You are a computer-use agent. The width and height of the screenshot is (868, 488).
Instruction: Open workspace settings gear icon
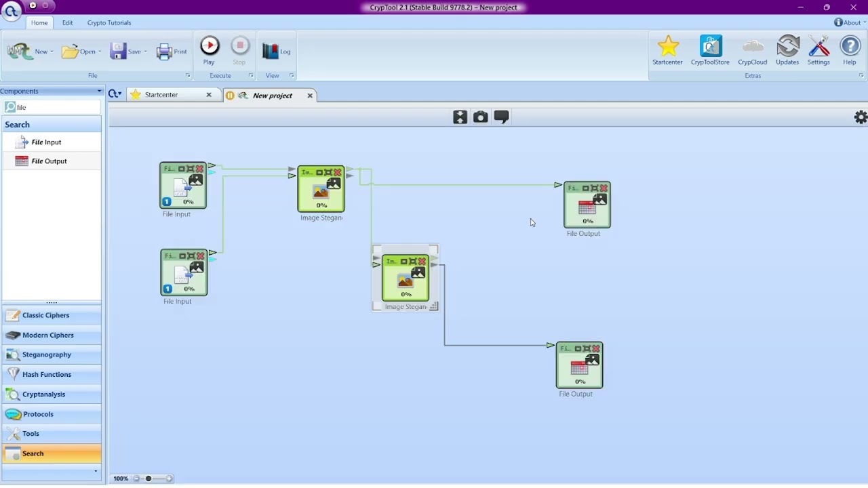(861, 117)
